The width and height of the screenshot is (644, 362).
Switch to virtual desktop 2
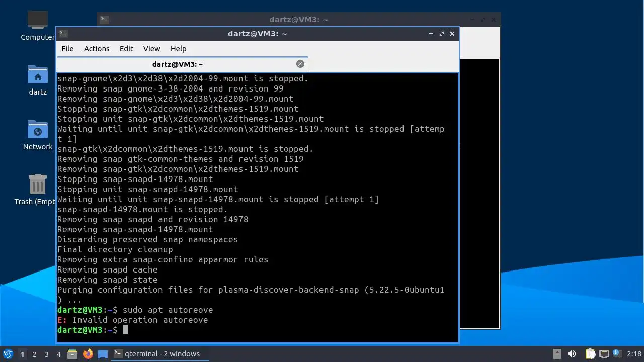tap(35, 354)
